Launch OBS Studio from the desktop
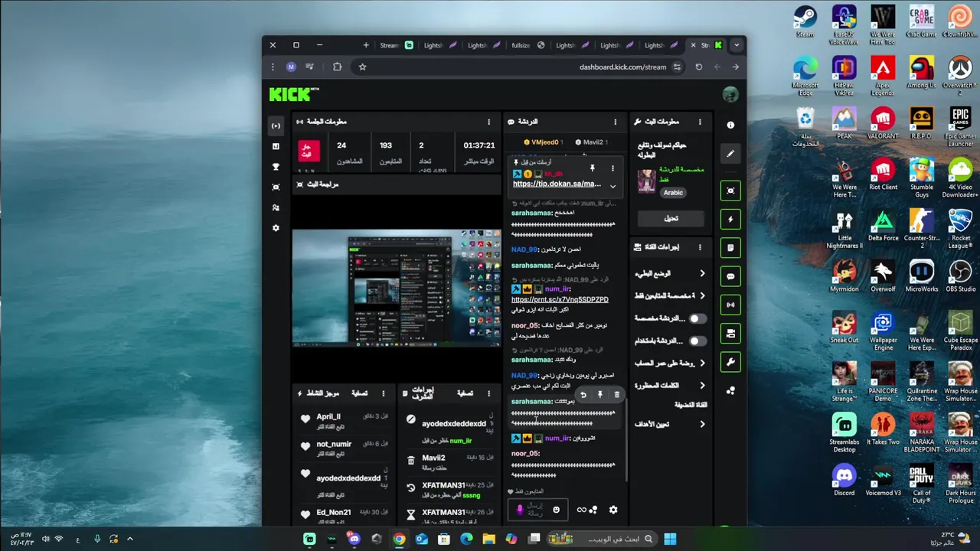Viewport: 980px width, 551px height. [960, 276]
